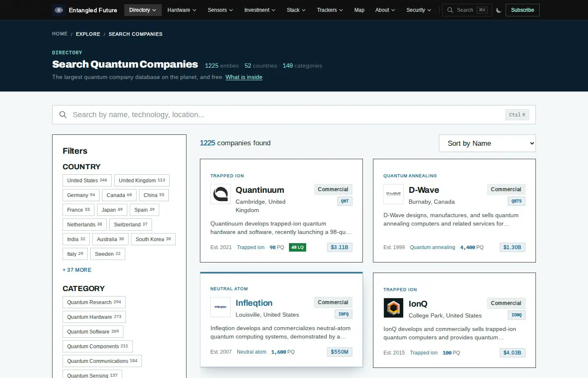
Task: Click the Subscribe button
Action: point(522,10)
